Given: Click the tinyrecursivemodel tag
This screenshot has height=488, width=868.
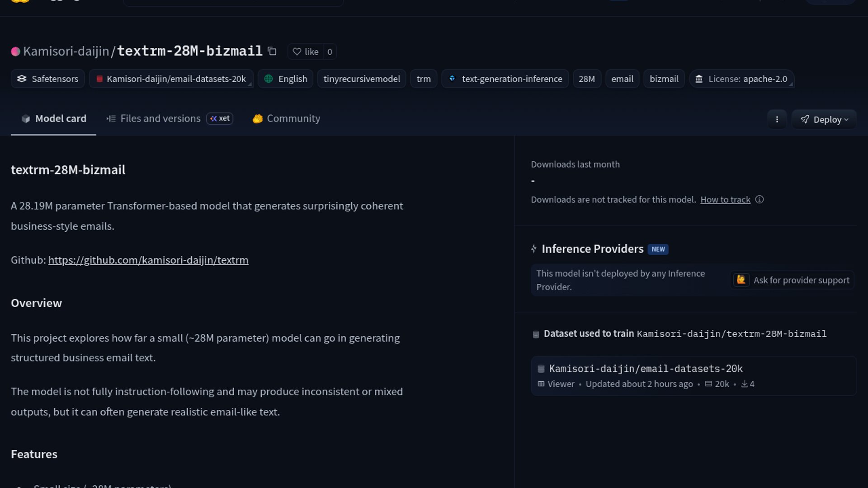Looking at the screenshot, I should [362, 79].
